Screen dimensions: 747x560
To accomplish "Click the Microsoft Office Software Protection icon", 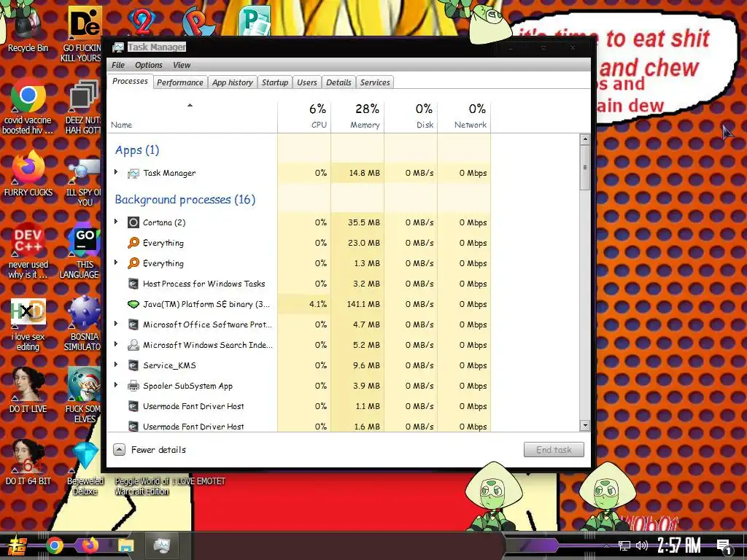I will [x=133, y=324].
